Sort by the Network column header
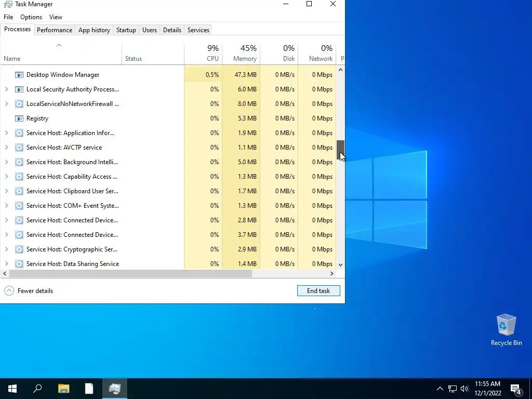 coord(317,54)
